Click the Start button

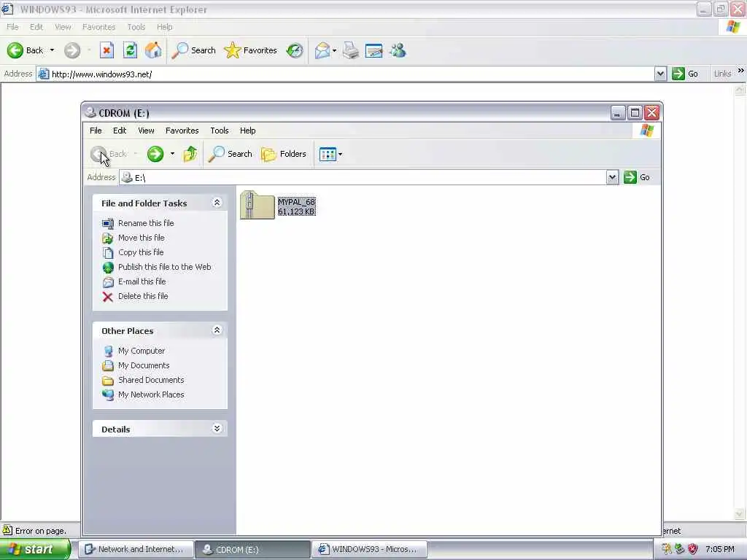35,549
